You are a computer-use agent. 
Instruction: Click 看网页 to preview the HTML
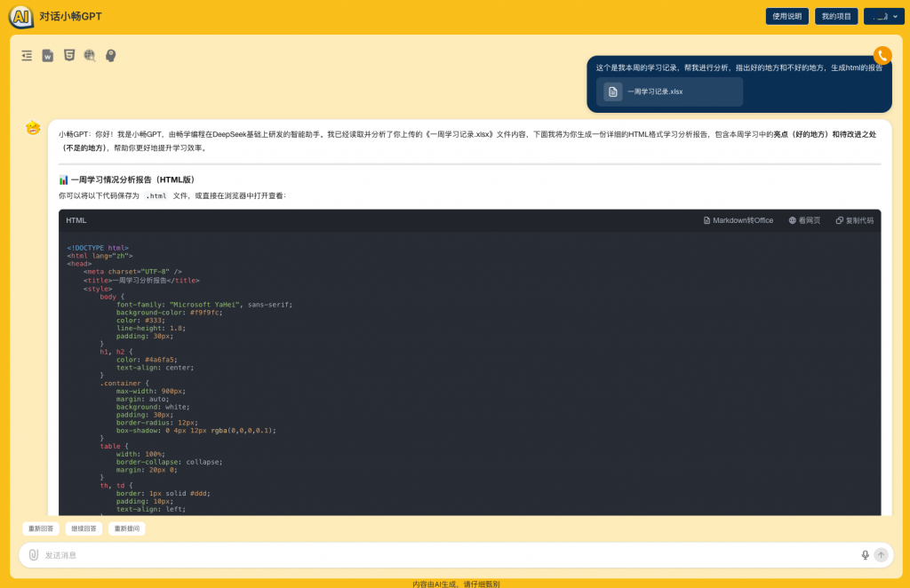[804, 220]
